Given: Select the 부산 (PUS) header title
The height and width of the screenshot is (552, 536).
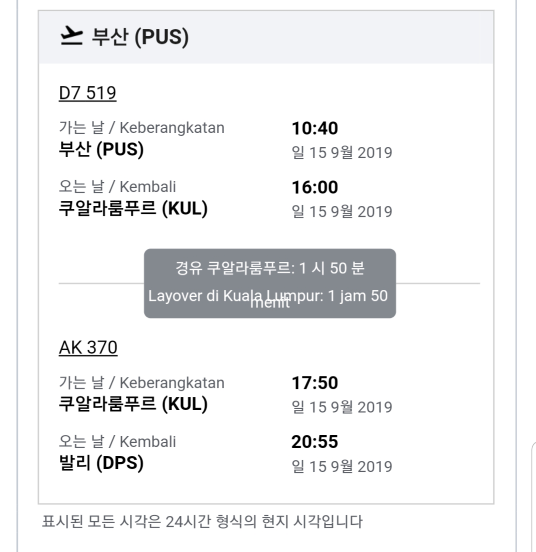Looking at the screenshot, I should [x=140, y=37].
